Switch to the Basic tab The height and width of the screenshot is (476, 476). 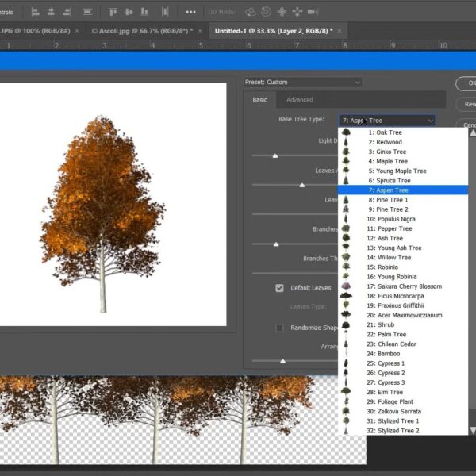259,100
